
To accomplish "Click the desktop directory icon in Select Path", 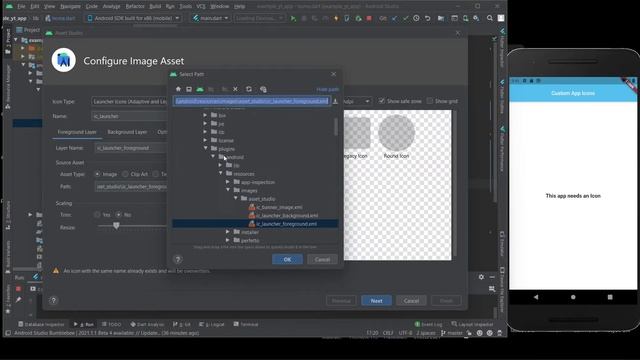I will (189, 89).
